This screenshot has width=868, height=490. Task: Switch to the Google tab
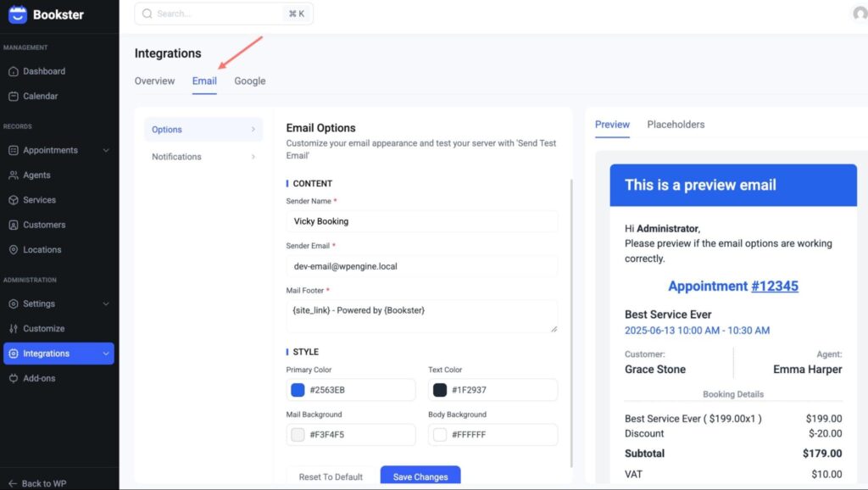pos(250,81)
